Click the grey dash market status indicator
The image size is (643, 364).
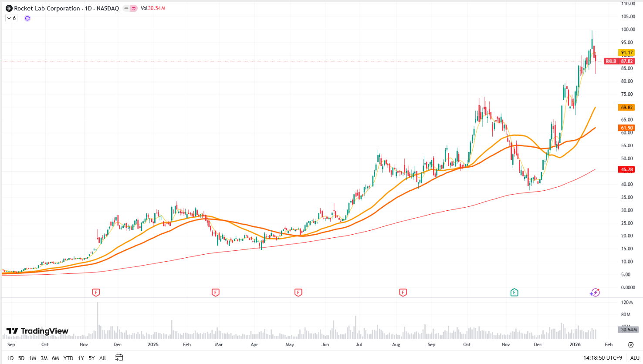click(126, 8)
